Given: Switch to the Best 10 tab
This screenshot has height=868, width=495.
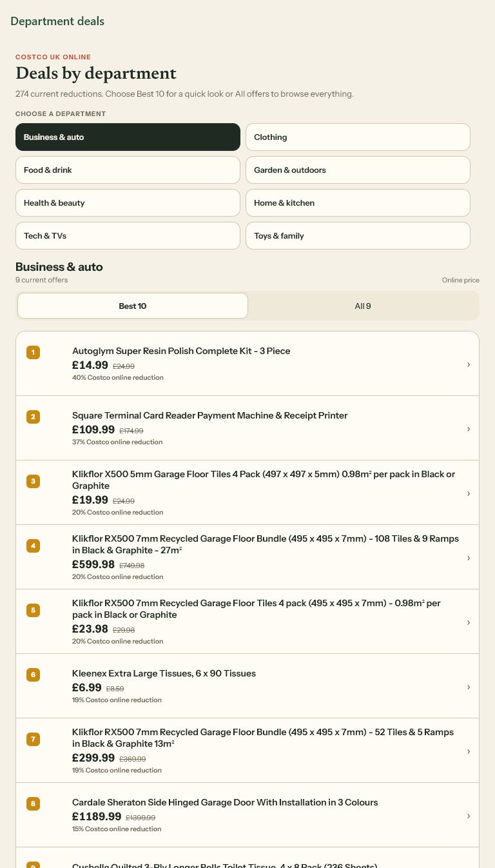Looking at the screenshot, I should pyautogui.click(x=133, y=306).
